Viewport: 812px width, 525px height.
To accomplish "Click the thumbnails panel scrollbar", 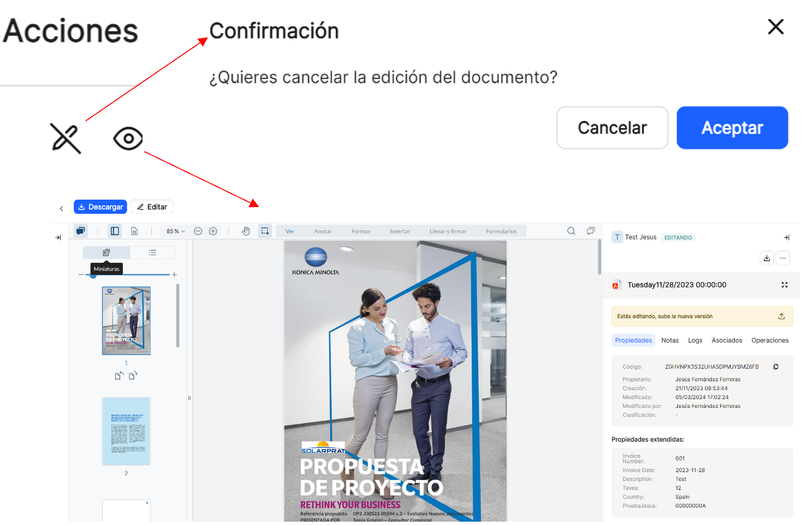I will coord(178,316).
